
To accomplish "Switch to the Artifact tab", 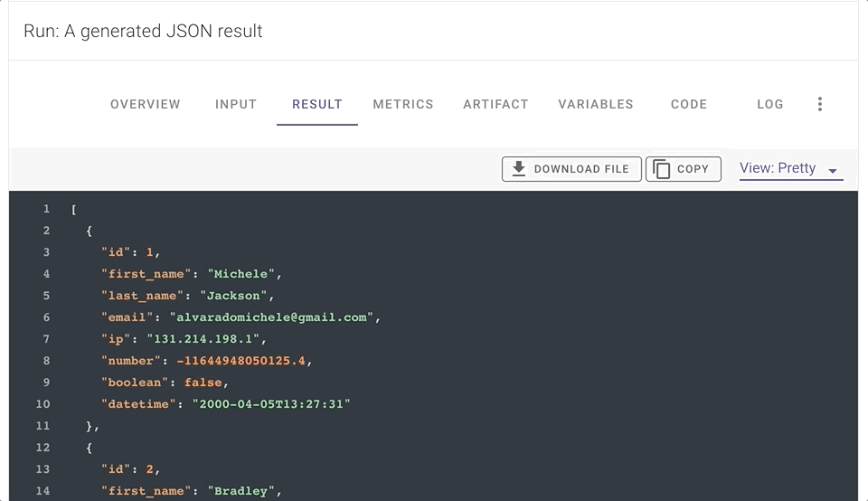I will pos(495,104).
